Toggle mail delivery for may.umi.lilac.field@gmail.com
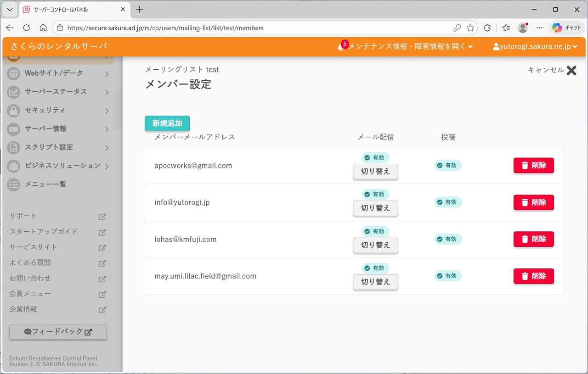588x374 pixels. coord(375,282)
